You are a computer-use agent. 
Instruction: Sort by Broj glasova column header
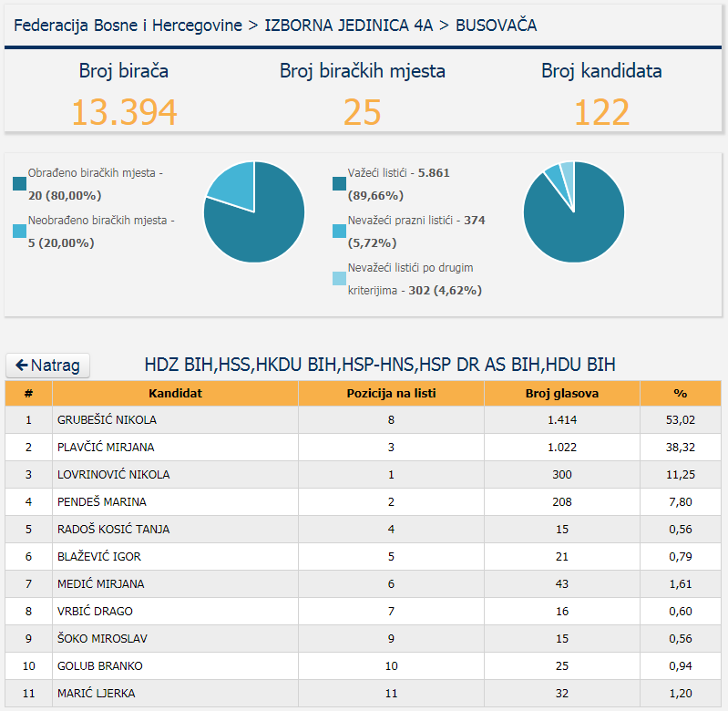click(561, 393)
